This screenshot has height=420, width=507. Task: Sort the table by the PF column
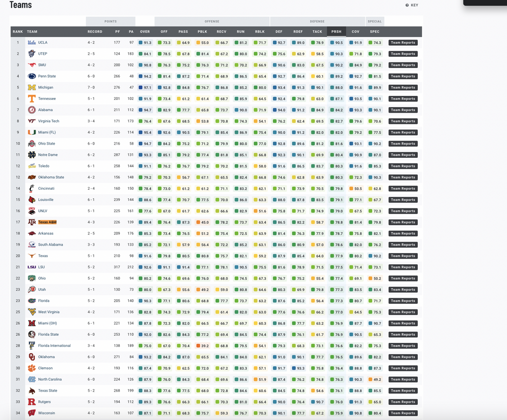pyautogui.click(x=117, y=31)
